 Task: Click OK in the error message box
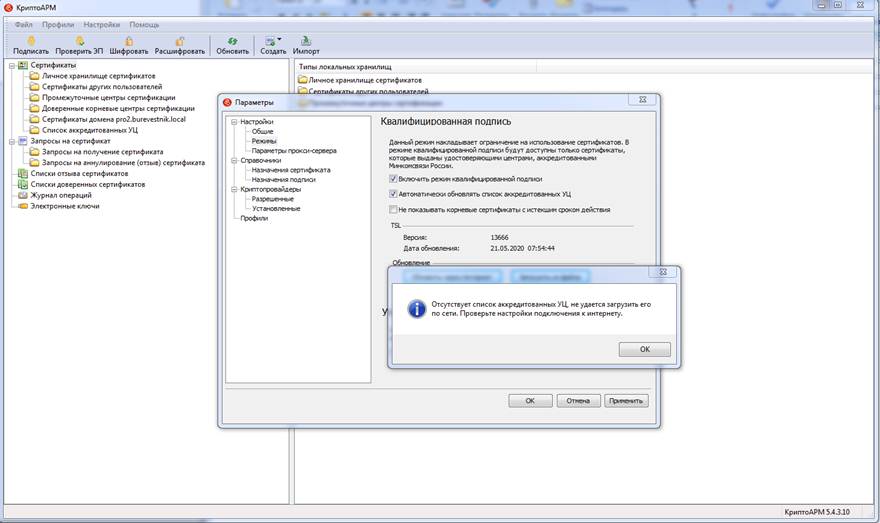(644, 349)
